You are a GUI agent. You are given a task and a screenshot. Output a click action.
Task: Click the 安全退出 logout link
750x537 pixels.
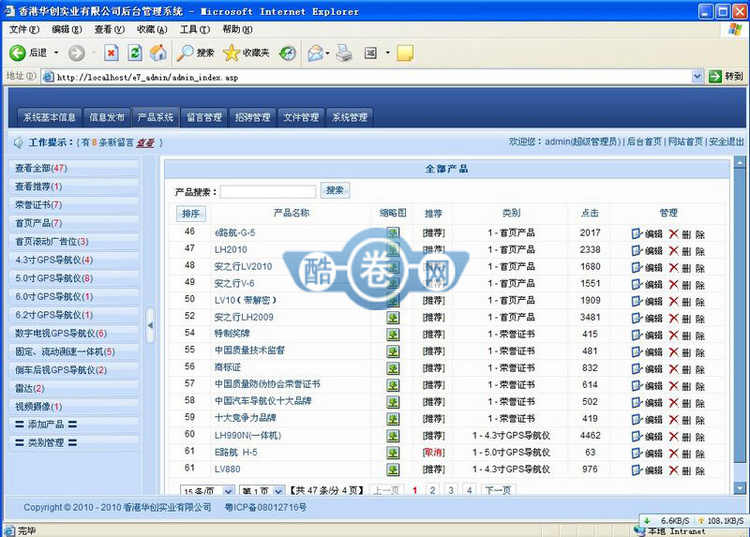pos(726,142)
